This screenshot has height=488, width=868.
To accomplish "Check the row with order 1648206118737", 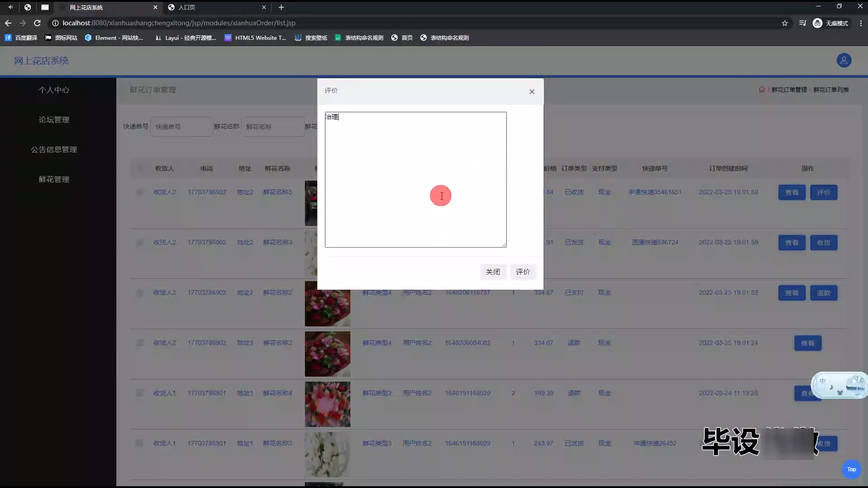I will [x=140, y=293].
